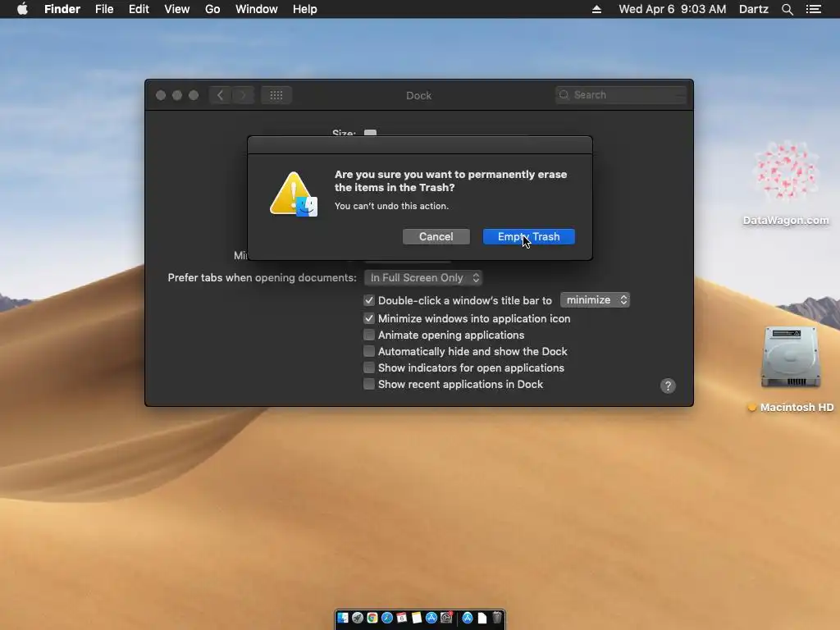Click 'Prefer tabs when opening documents:' label
This screenshot has width=840, height=630.
(x=262, y=277)
